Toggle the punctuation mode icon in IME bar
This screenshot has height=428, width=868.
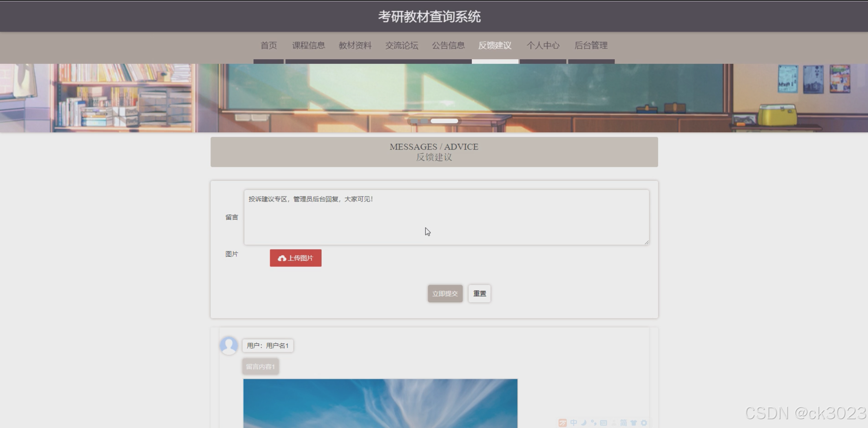594,423
